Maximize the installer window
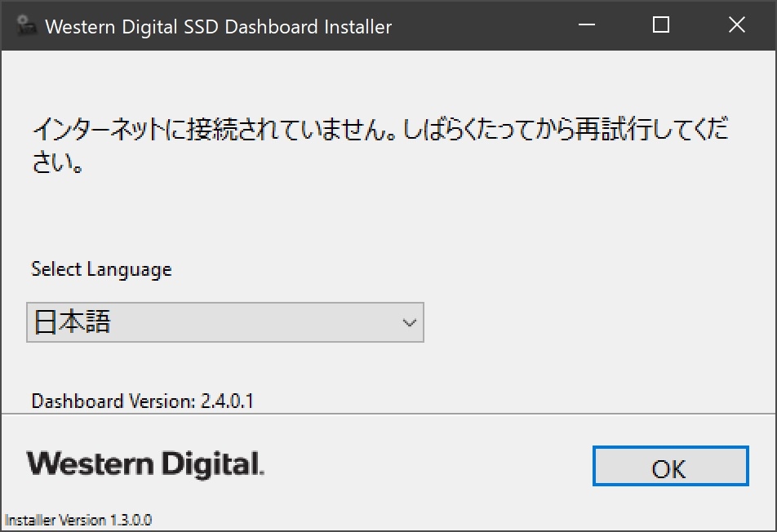This screenshot has width=777, height=532. tap(661, 24)
